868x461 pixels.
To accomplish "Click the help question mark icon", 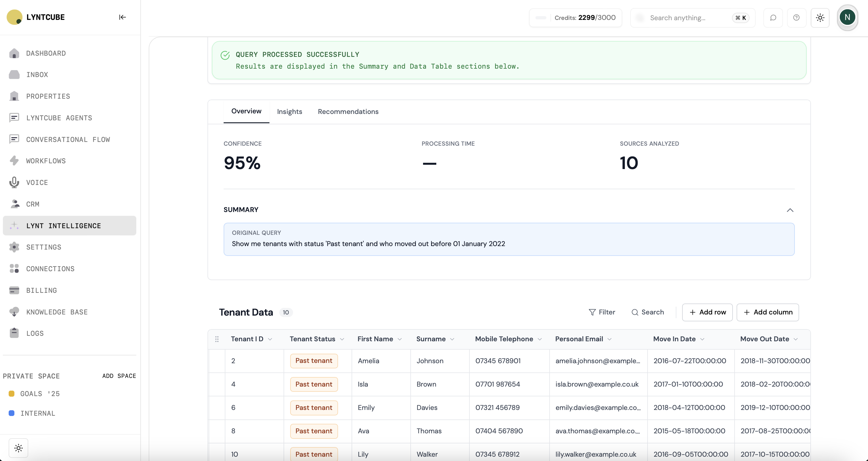I will click(x=796, y=18).
